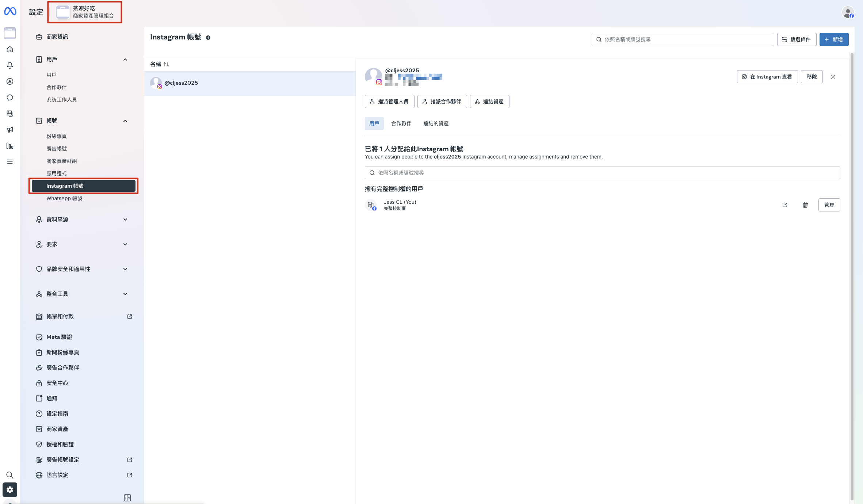Open 篩選條件 filter options
The width and height of the screenshot is (863, 504).
point(797,39)
